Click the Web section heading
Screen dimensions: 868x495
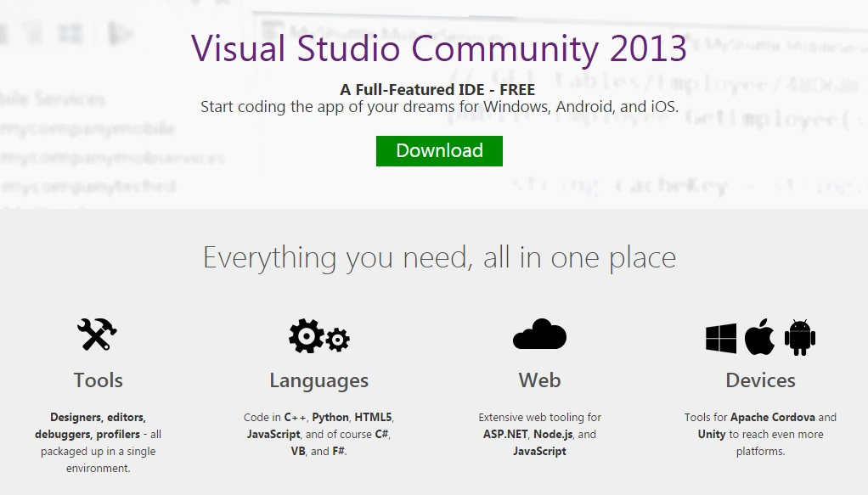[x=539, y=380]
